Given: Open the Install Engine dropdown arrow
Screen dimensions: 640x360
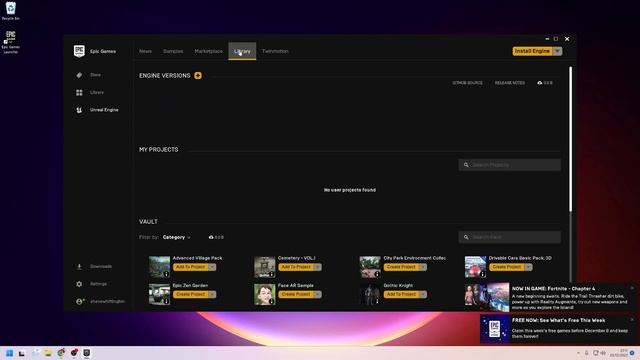Looking at the screenshot, I should [557, 51].
